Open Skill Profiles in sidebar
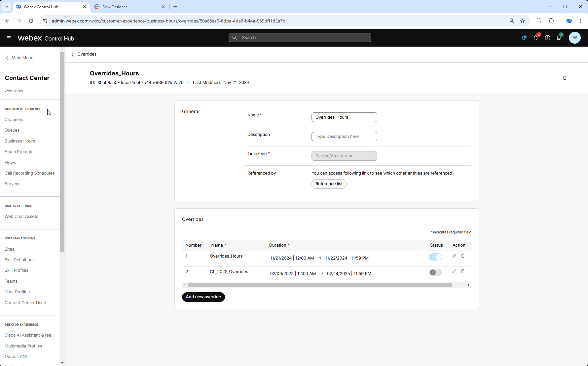The height and width of the screenshot is (366, 588). point(17,270)
